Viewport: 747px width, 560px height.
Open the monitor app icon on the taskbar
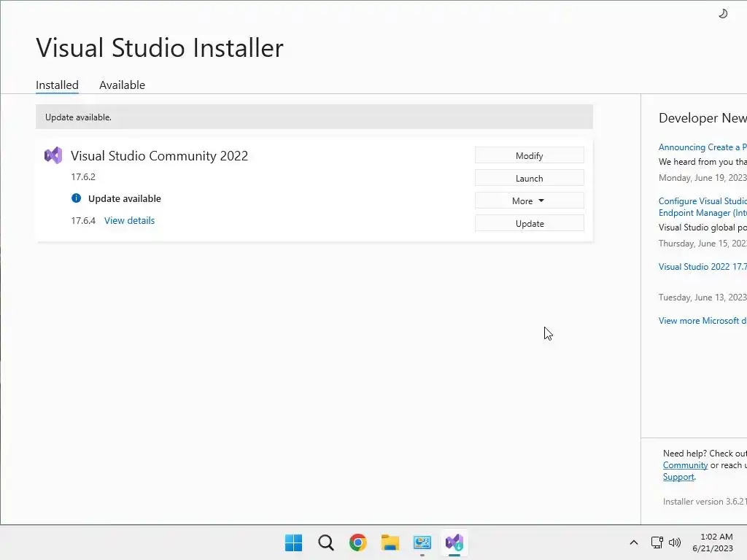[422, 542]
